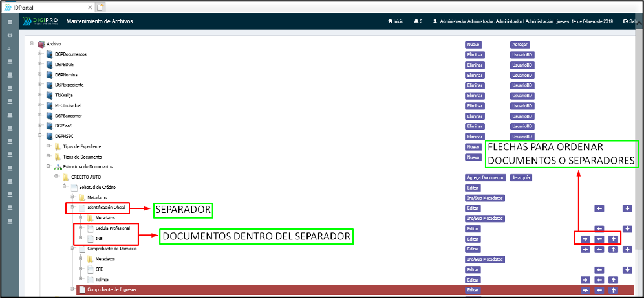This screenshot has width=644, height=299.
Task: Click the settings gear icon in sidebar
Action: click(x=9, y=35)
